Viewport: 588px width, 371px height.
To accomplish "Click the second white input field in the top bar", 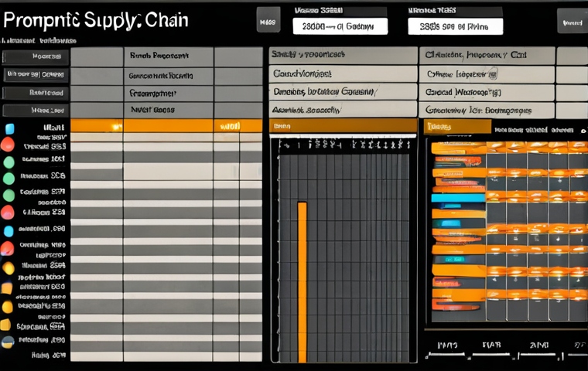I will tap(455, 26).
